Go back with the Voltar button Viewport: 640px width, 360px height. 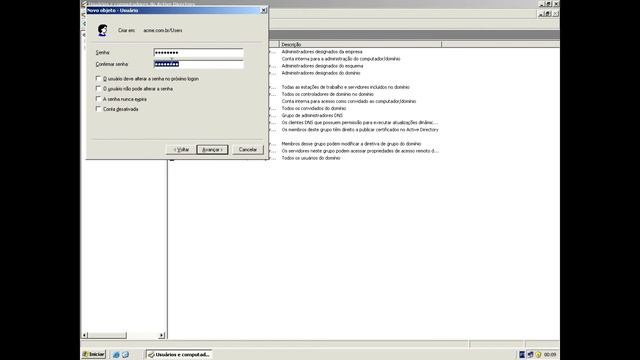coord(181,149)
